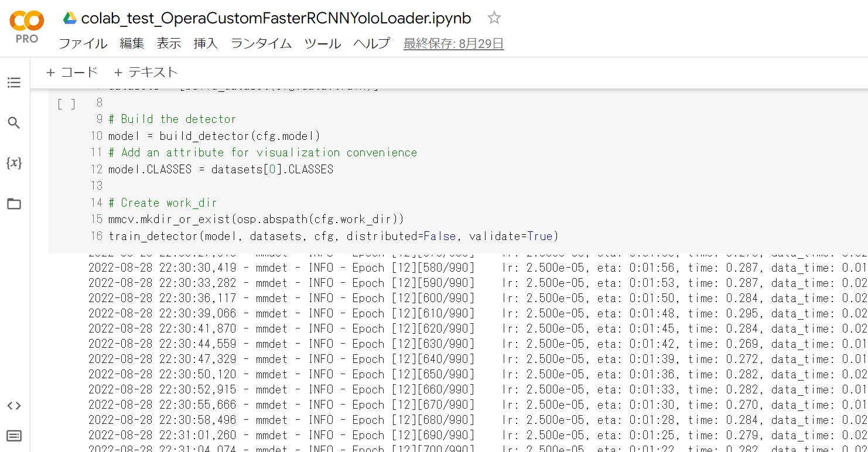
Task: Open the search icon in the left sidebar
Action: tap(14, 123)
